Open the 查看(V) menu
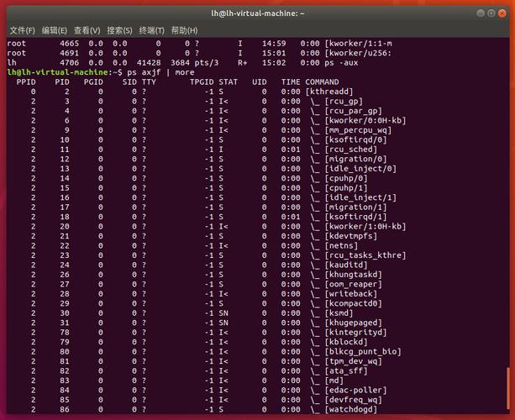 (x=87, y=30)
